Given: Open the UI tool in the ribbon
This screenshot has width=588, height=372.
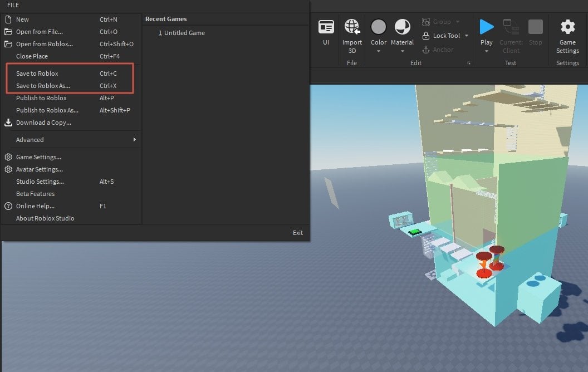Looking at the screenshot, I should pyautogui.click(x=326, y=32).
